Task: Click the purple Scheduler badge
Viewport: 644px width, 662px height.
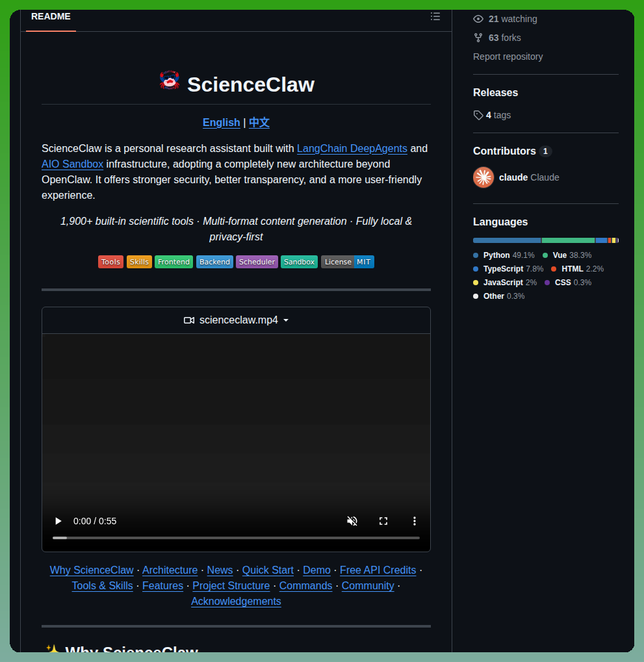Action: 257,262
